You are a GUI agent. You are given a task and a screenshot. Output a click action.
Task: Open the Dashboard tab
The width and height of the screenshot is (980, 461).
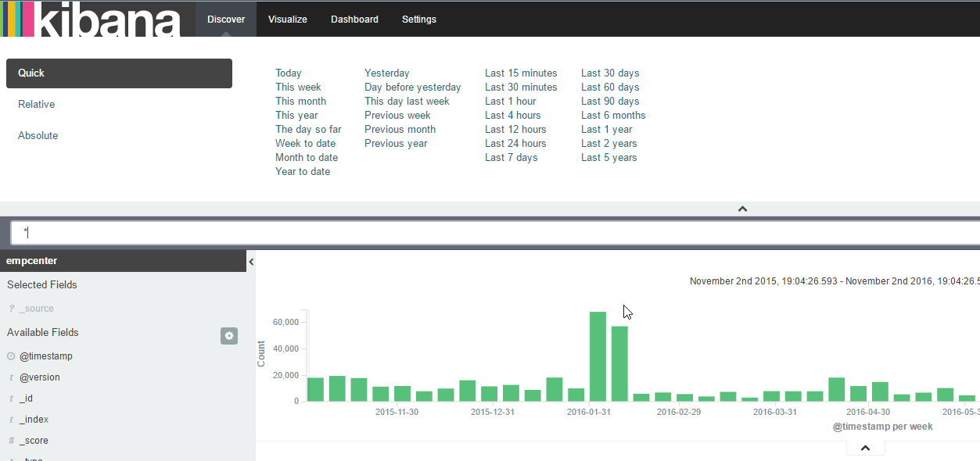354,19
